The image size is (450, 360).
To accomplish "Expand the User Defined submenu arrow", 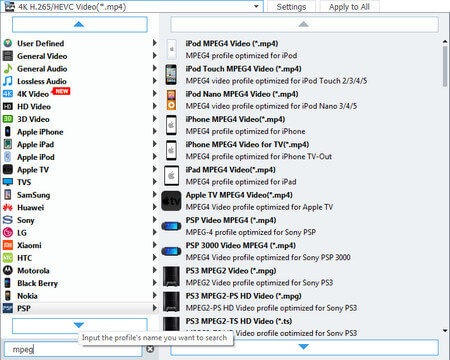I will coord(155,43).
